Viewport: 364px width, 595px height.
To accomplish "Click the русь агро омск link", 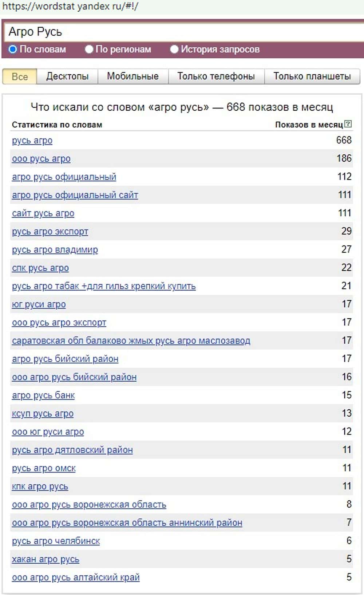I will 44,468.
